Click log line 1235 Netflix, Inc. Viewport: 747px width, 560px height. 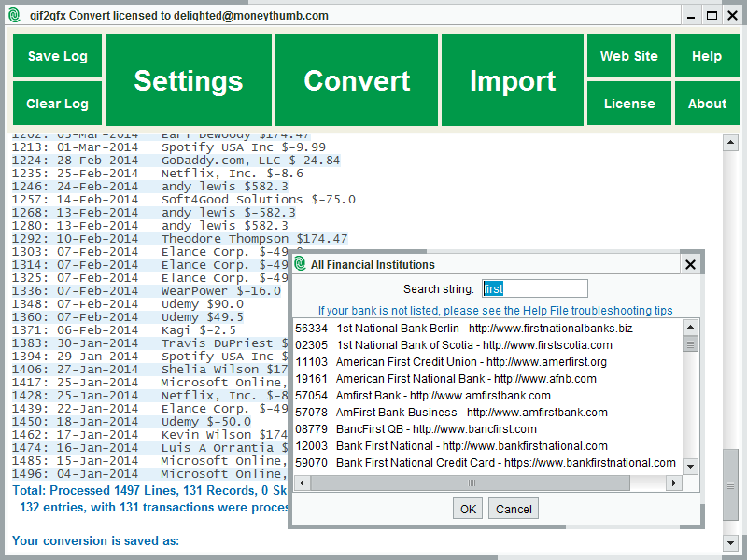pos(158,174)
